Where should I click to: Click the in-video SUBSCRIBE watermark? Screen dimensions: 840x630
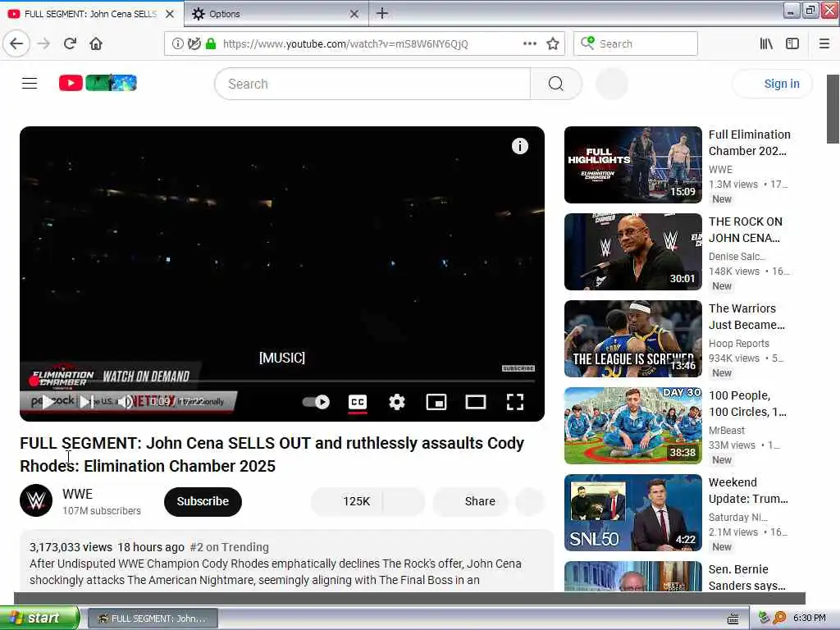tap(518, 368)
